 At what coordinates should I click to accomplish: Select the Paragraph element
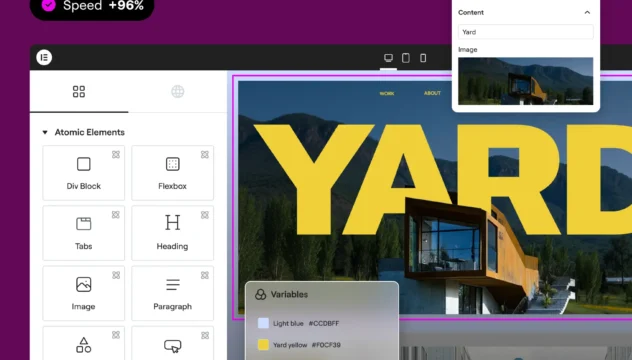[173, 293]
